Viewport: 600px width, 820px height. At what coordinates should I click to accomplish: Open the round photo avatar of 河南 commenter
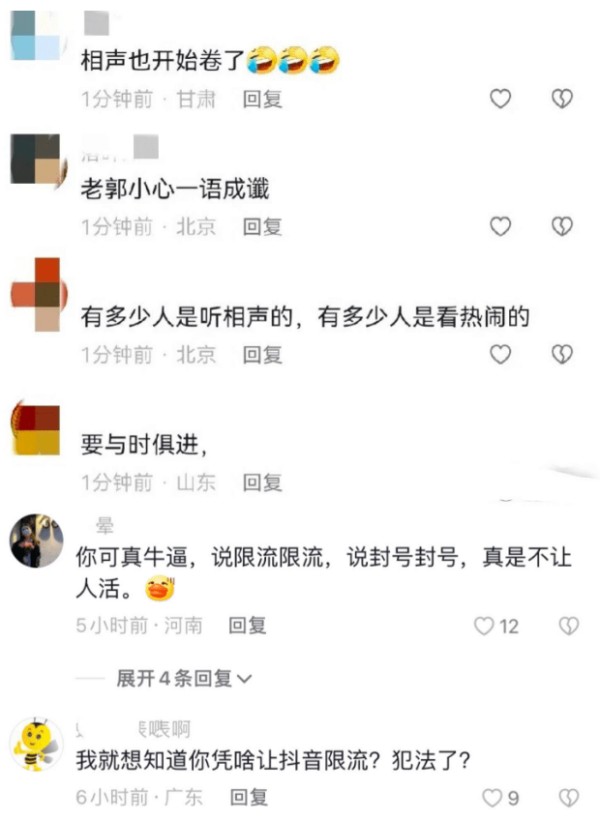point(36,541)
